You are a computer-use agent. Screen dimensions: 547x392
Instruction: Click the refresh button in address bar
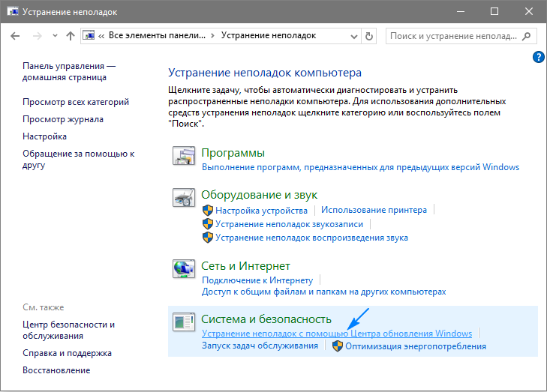(368, 35)
